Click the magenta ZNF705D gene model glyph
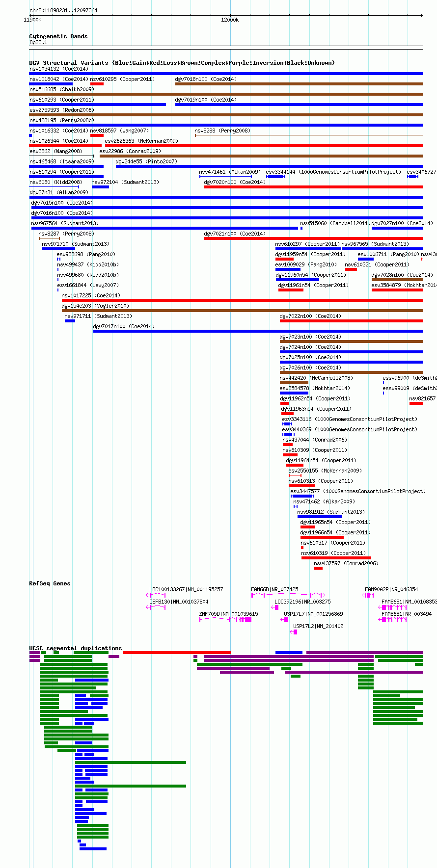The width and height of the screenshot is (437, 868). [225, 620]
